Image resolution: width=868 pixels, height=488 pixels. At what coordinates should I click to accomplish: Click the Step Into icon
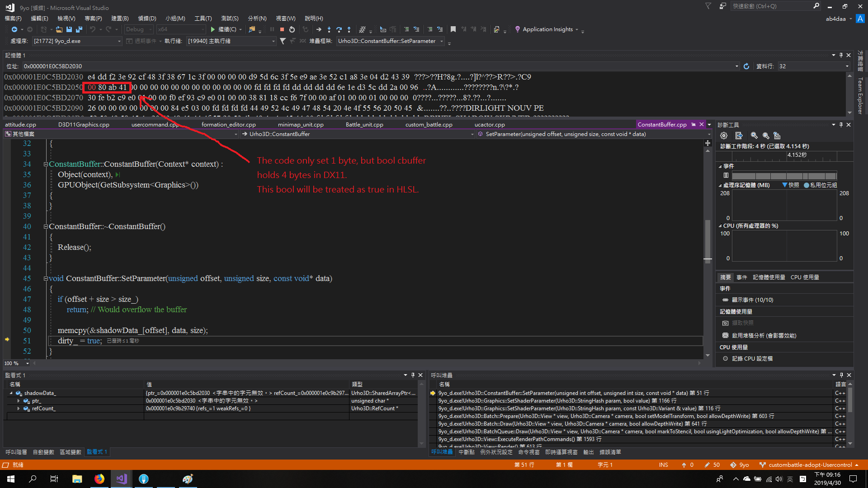329,29
